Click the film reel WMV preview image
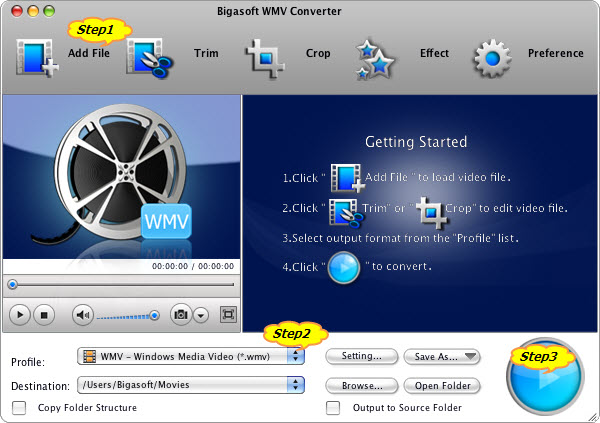This screenshot has width=600, height=423. [122, 177]
